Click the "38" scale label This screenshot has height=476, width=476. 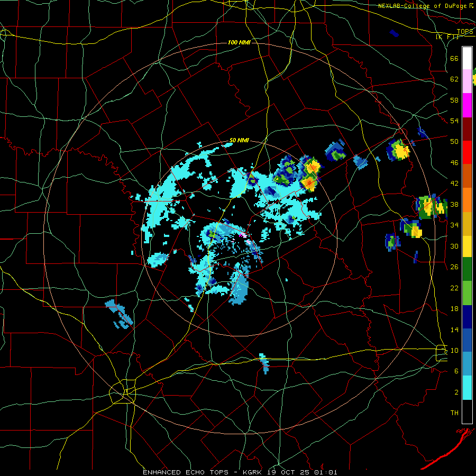454,204
